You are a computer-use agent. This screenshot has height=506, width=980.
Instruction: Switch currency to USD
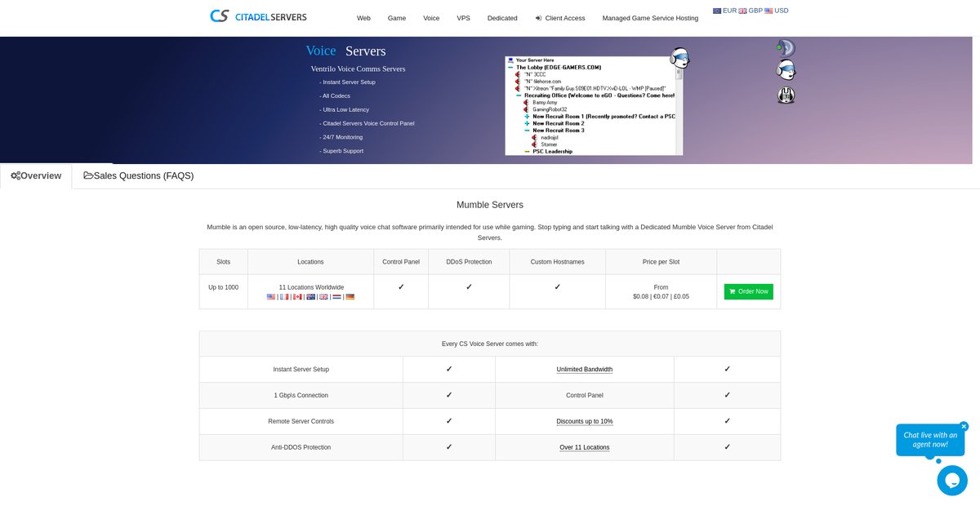(777, 11)
